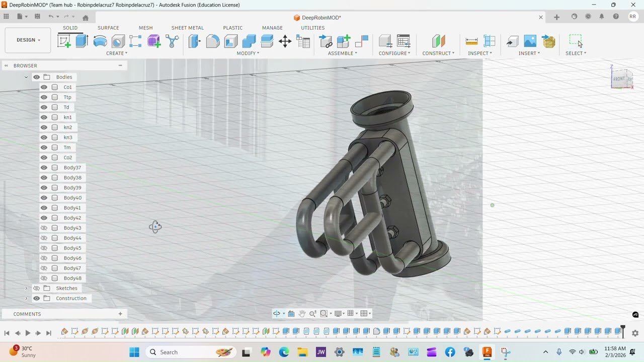Show the hidden Body43

44,228
